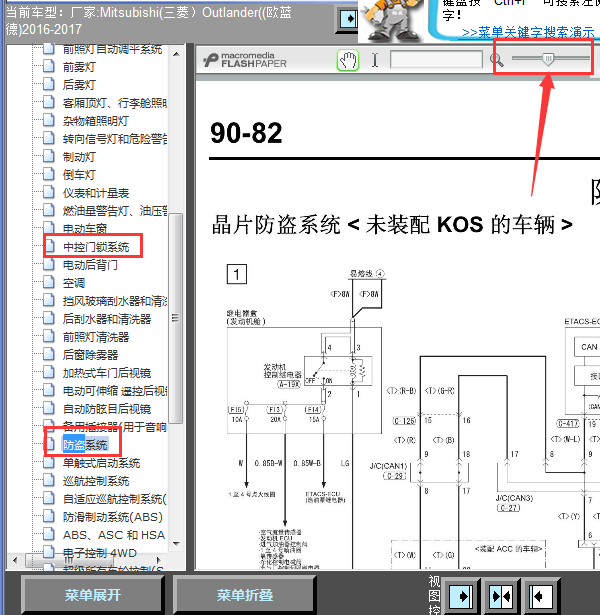
Task: Open 后刮水器和清洗器 entry
Action: click(x=107, y=319)
